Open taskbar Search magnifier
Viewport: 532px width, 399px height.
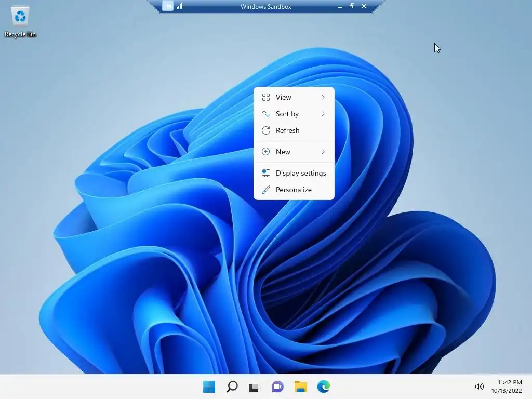(232, 387)
